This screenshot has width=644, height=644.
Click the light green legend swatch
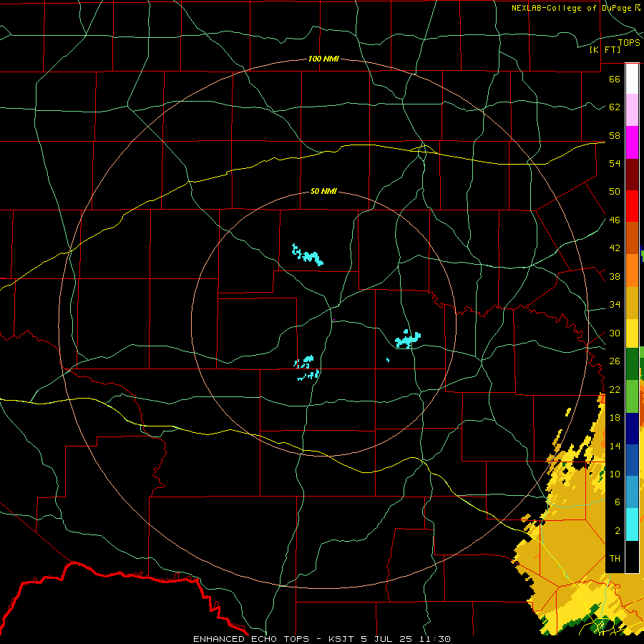(632, 396)
